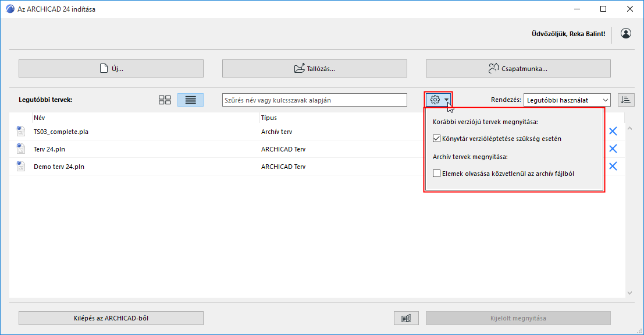Click the ARCHICAD logo in title bar
644x335 pixels.
[x=10, y=9]
